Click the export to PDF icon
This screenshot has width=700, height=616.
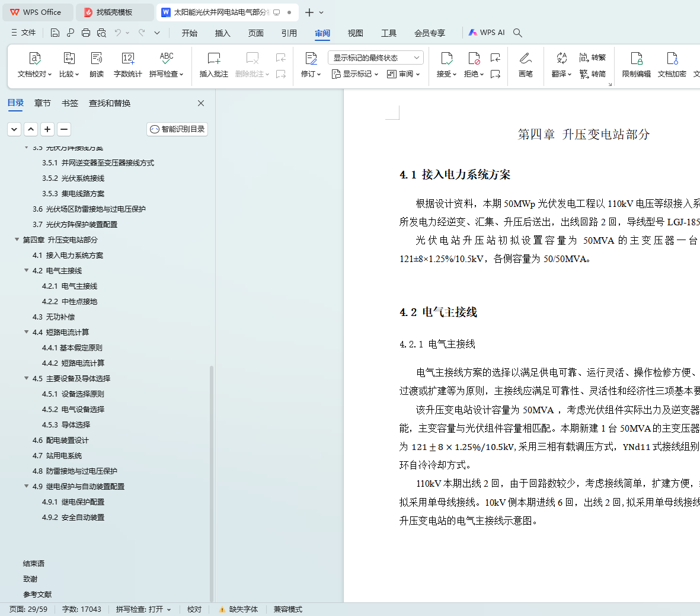[x=71, y=33]
